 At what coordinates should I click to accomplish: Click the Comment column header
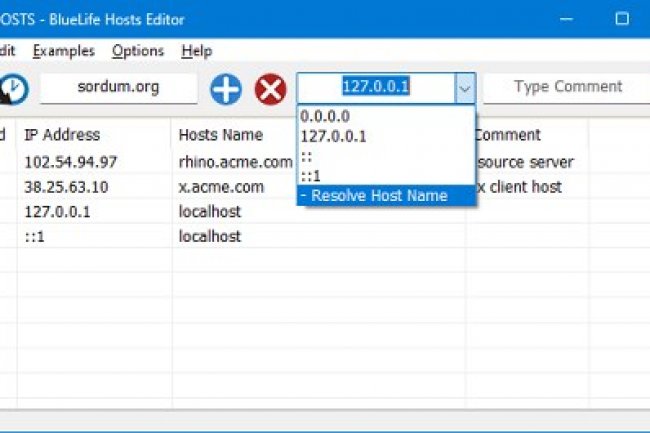pos(507,135)
